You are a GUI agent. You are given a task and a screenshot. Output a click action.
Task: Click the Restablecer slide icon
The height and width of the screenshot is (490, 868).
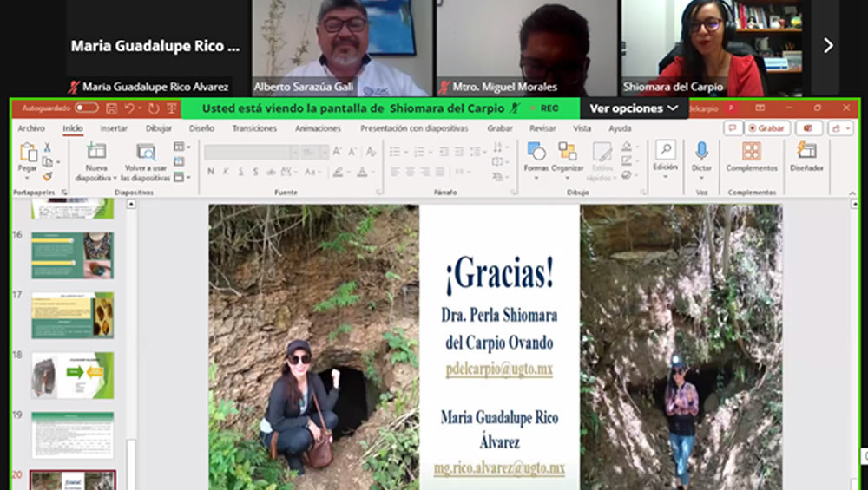[x=179, y=161]
